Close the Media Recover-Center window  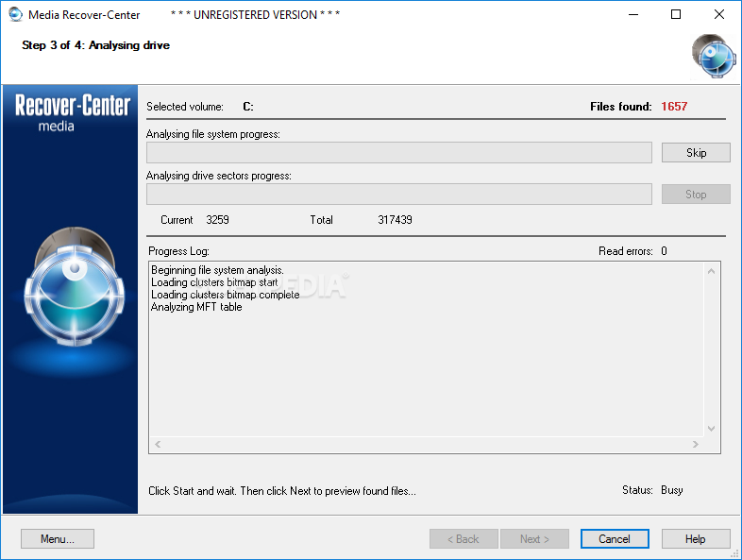tap(718, 14)
